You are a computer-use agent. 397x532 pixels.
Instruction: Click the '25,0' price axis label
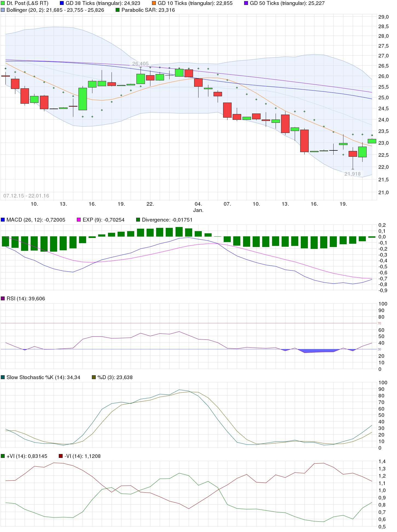pyautogui.click(x=383, y=97)
